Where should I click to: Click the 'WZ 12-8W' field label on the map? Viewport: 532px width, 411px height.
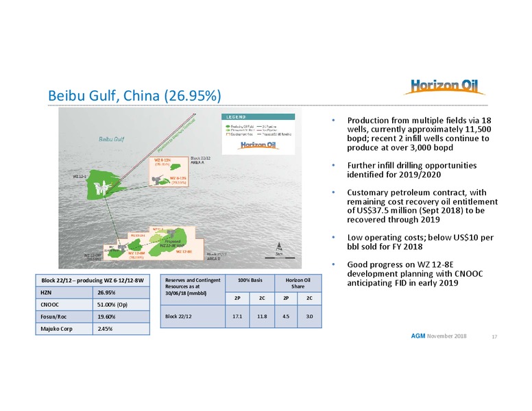[x=93, y=257]
